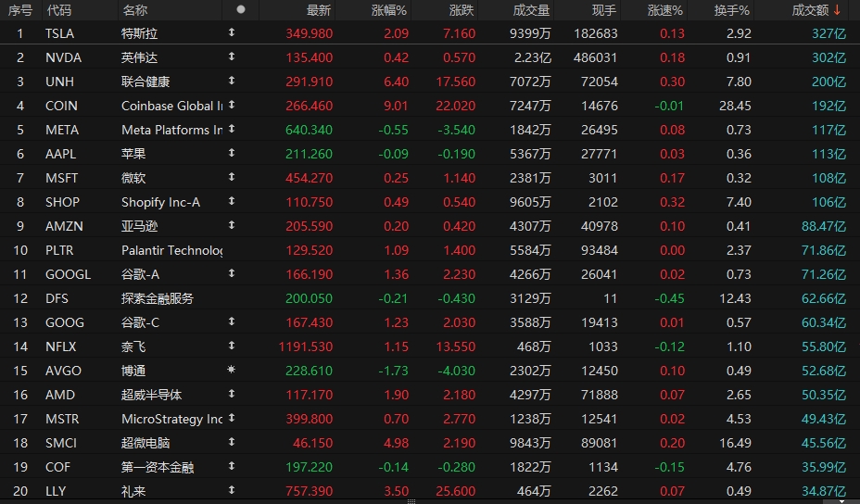Click the up-down arrow icon in UNH row
The width and height of the screenshot is (860, 504).
pos(232,82)
